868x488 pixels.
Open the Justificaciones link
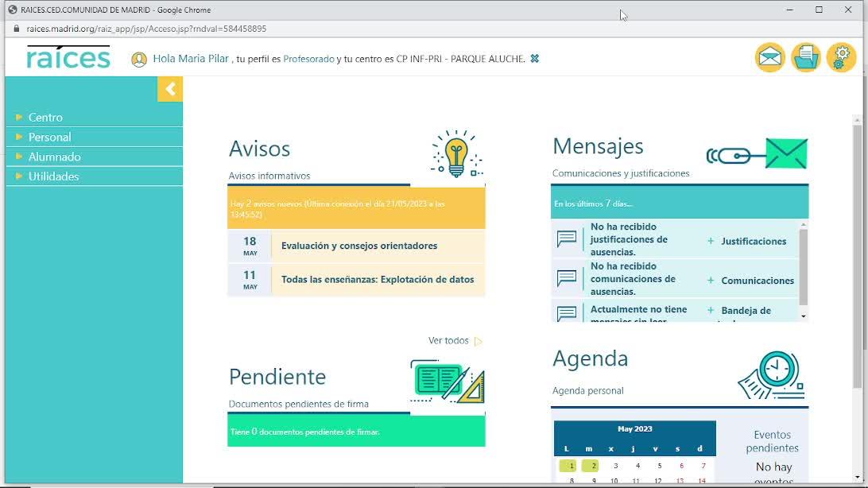click(754, 242)
